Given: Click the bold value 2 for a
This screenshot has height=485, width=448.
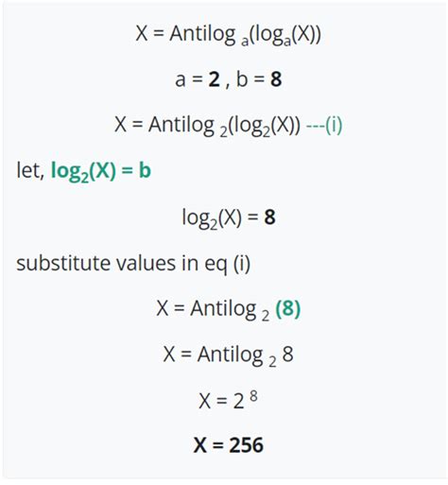Looking at the screenshot, I should pyautogui.click(x=215, y=79).
